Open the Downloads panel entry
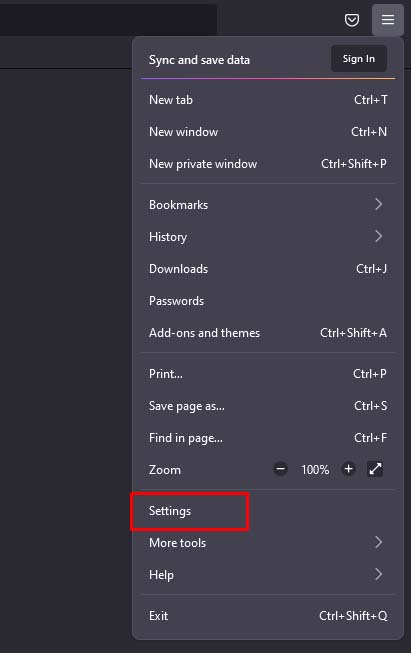 [268, 269]
